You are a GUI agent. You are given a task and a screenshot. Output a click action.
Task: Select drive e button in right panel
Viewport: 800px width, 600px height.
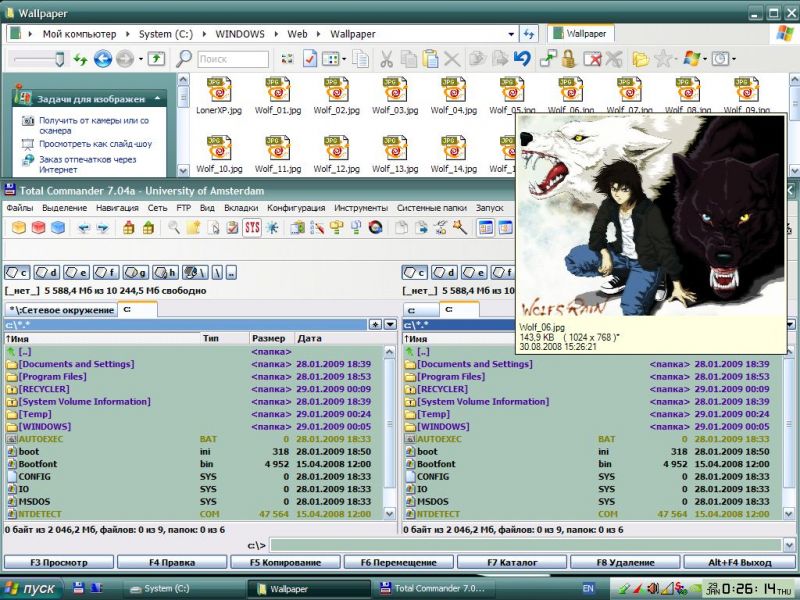[476, 272]
